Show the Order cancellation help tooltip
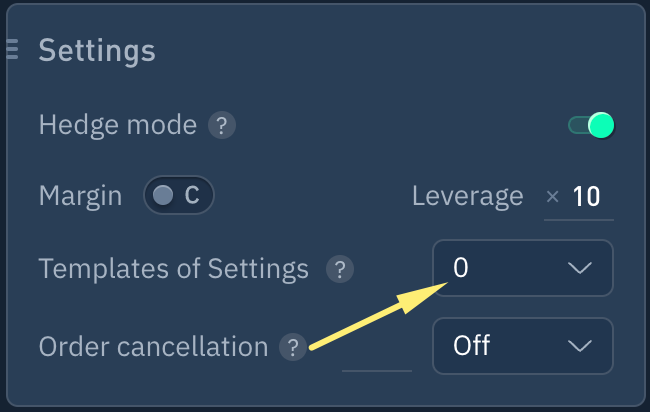 coord(292,347)
